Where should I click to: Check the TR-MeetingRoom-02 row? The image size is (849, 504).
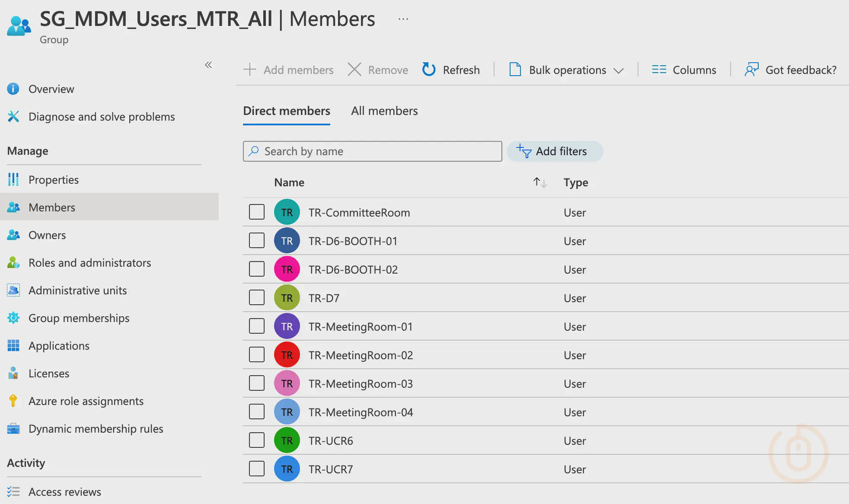point(257,354)
